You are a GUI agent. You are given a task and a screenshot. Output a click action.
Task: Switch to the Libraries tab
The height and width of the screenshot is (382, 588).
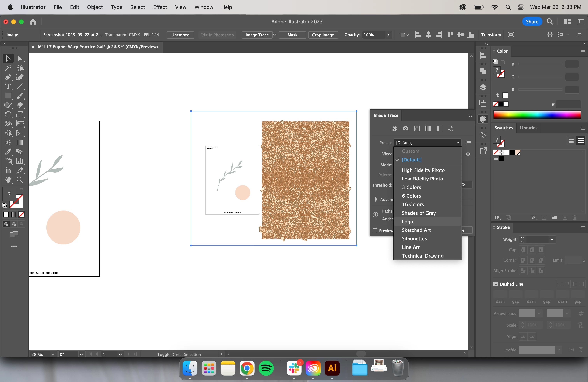[x=528, y=128]
